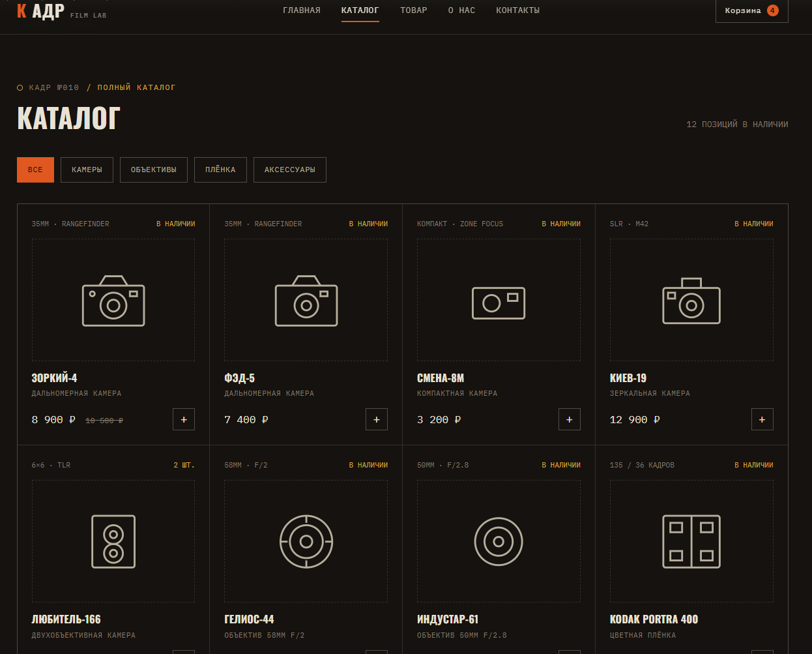Click the Объектив 58mm f/2 subtitle
Image resolution: width=812 pixels, height=654 pixels.
(264, 635)
